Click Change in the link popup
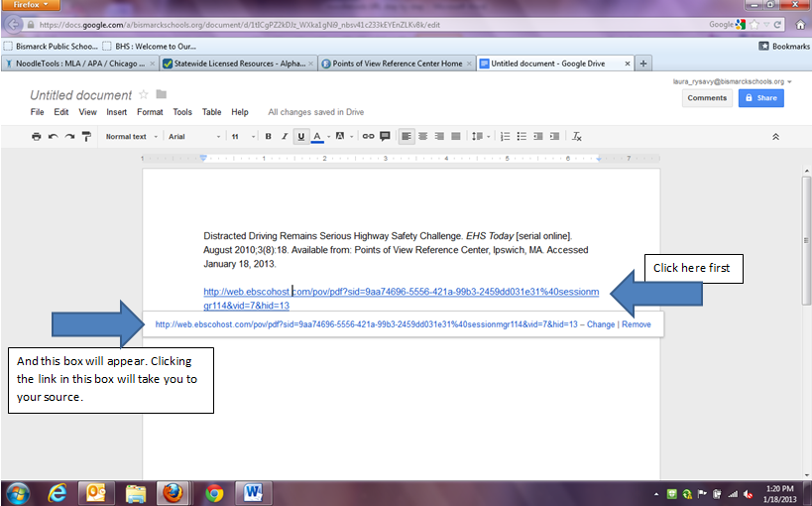This screenshot has width=812, height=506. 600,324
